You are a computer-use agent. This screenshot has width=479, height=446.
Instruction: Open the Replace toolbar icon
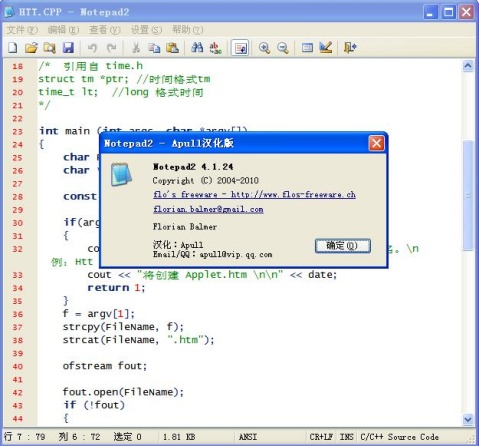coord(216,48)
